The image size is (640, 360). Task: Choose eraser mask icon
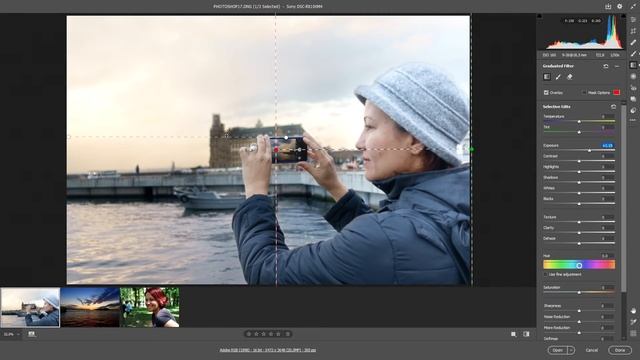[570, 77]
